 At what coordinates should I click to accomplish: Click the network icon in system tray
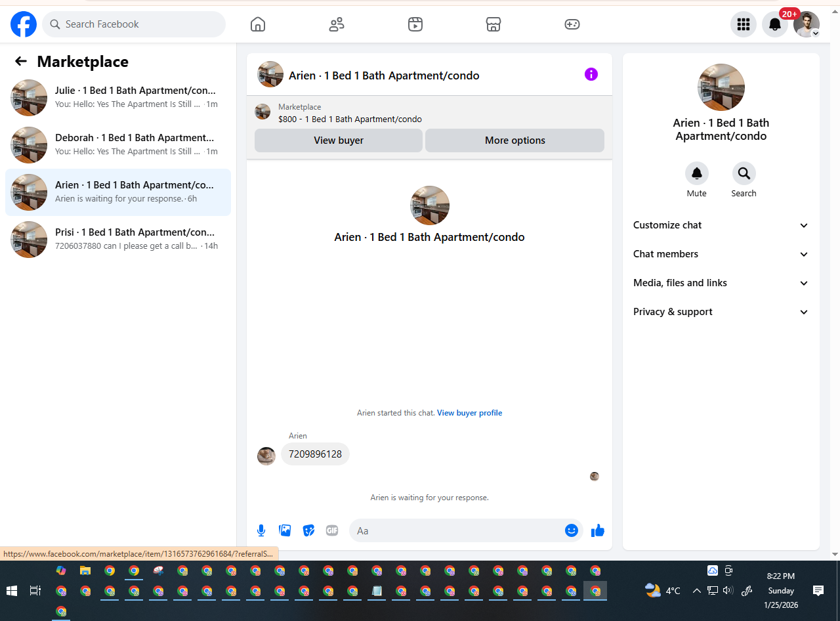(712, 591)
